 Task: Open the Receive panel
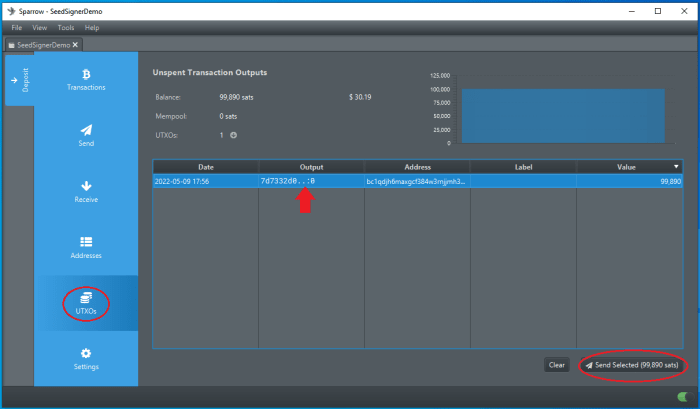tap(86, 191)
